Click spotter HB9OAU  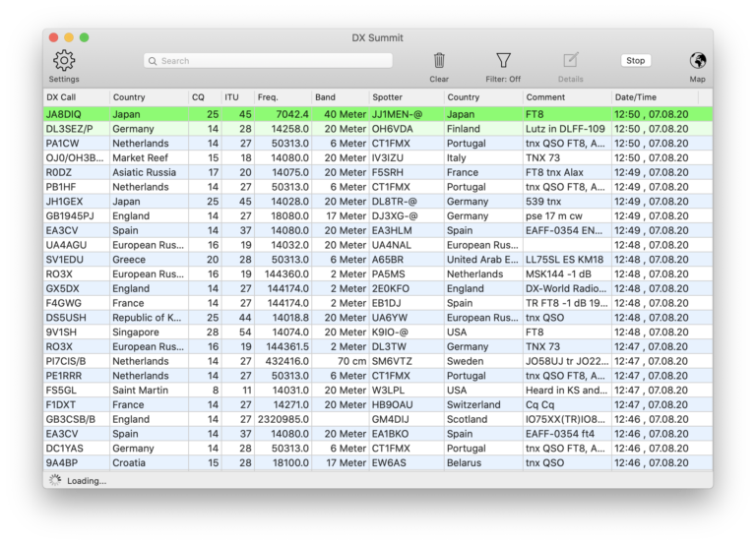point(392,404)
